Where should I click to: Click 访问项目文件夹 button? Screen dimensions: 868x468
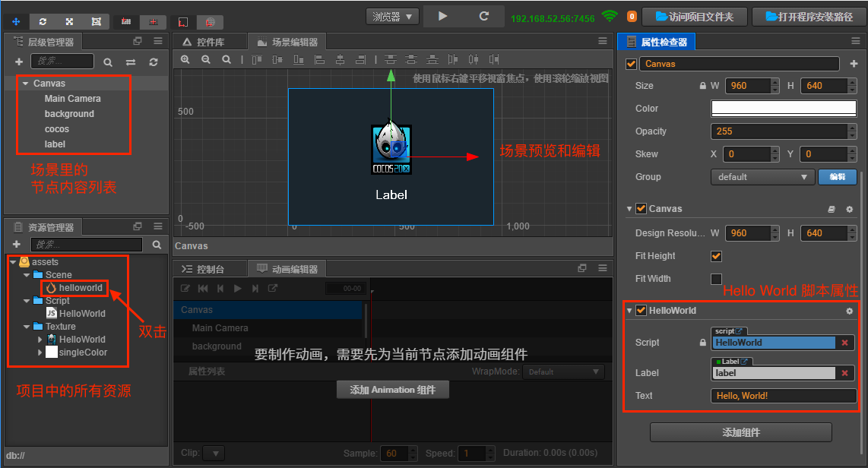point(695,17)
